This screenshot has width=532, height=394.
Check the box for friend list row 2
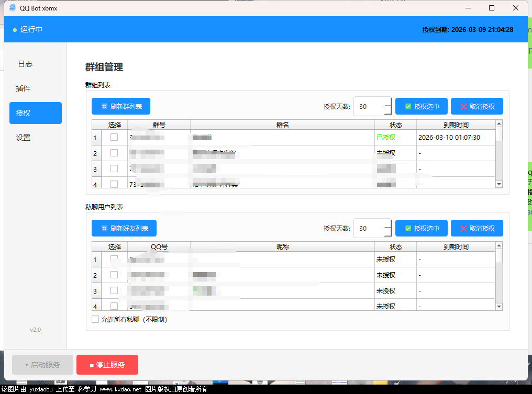114,275
